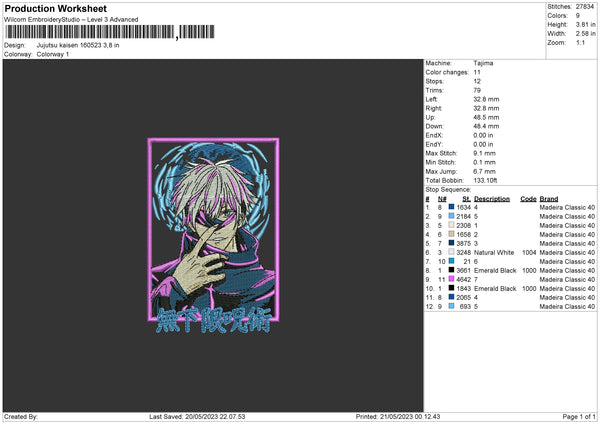Image resolution: width=600 pixels, height=424 pixels.
Task: Click the Zoom value 1:1
Action: (580, 43)
